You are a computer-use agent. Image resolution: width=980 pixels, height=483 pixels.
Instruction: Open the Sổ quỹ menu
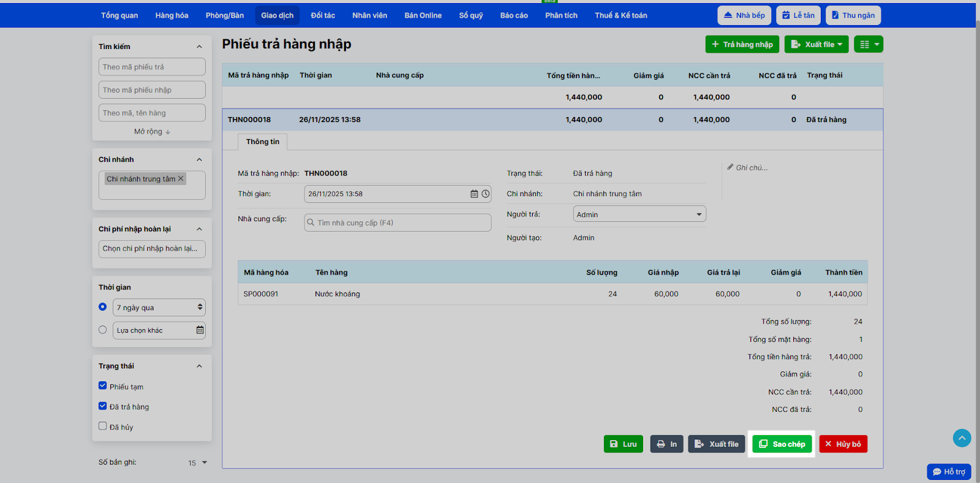pyautogui.click(x=471, y=15)
